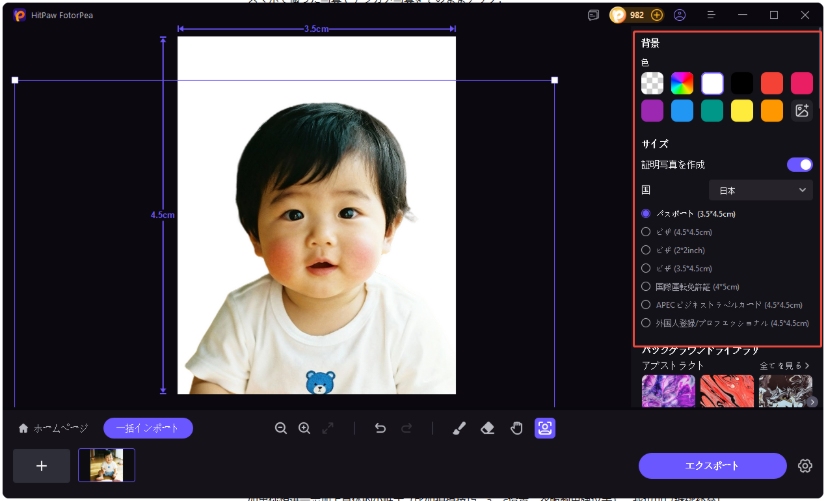Choose the black background swatch
The height and width of the screenshot is (501, 826).
point(742,83)
